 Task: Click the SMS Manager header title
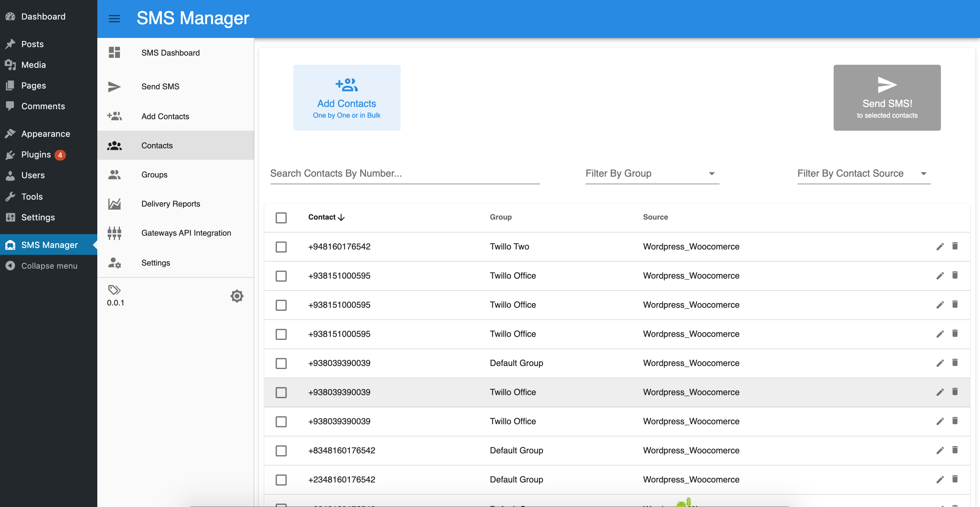(193, 18)
